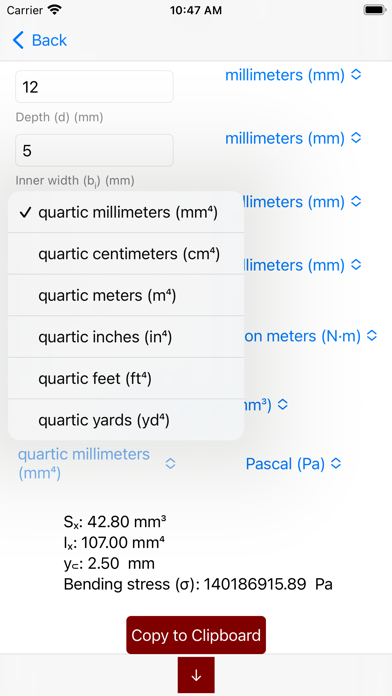
Task: Open the cubic mm³ unit picker chevrons
Action: tap(266, 404)
